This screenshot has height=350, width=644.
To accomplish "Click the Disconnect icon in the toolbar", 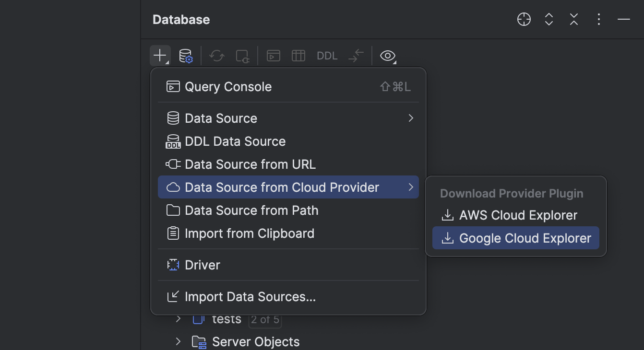I will tap(242, 55).
